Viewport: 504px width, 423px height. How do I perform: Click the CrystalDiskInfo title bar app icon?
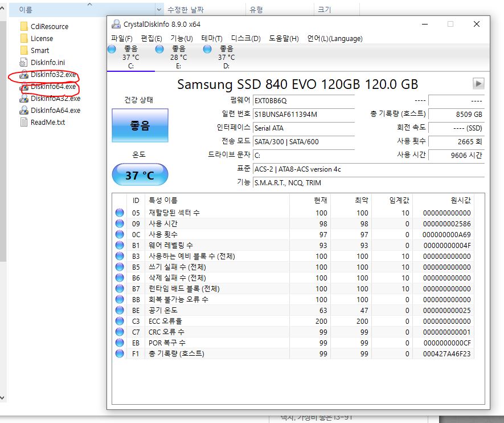click(116, 24)
